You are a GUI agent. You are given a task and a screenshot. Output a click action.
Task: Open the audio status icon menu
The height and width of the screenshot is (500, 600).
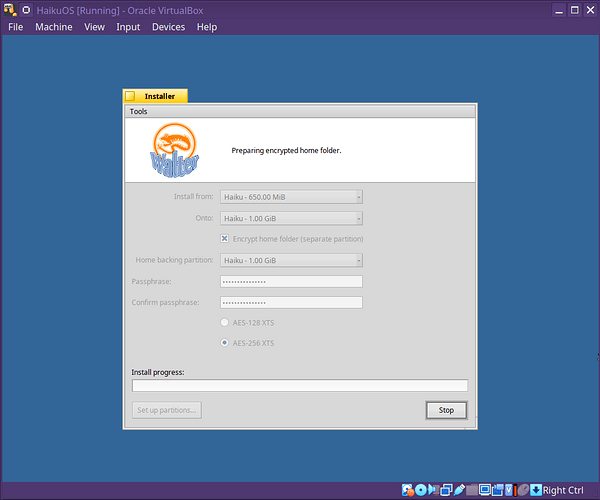[433, 490]
